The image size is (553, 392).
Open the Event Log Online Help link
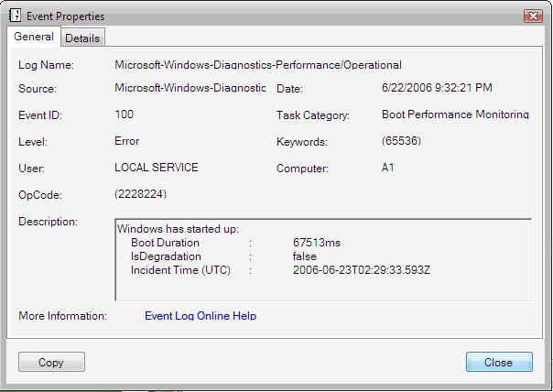(x=201, y=316)
